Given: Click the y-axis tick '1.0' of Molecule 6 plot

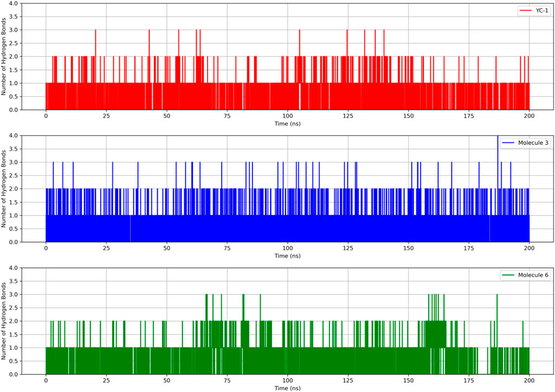Looking at the screenshot, I should pos(13,348).
